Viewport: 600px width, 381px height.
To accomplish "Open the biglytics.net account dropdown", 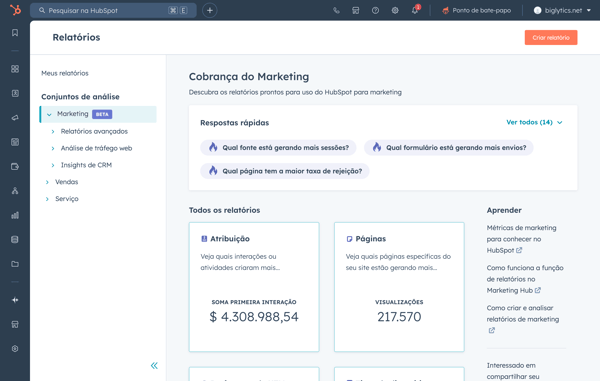I will 562,10.
